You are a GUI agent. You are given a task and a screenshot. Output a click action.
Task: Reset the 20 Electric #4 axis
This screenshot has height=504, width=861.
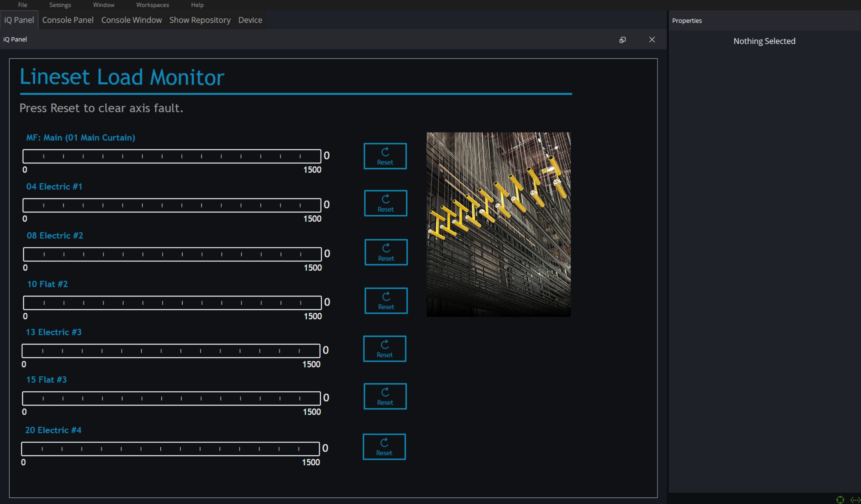384,447
